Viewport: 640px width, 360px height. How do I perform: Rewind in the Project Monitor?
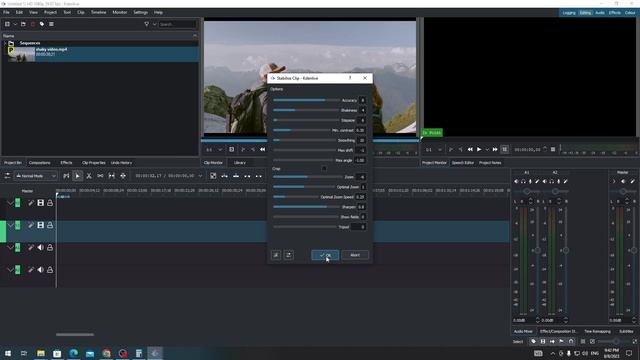point(470,149)
